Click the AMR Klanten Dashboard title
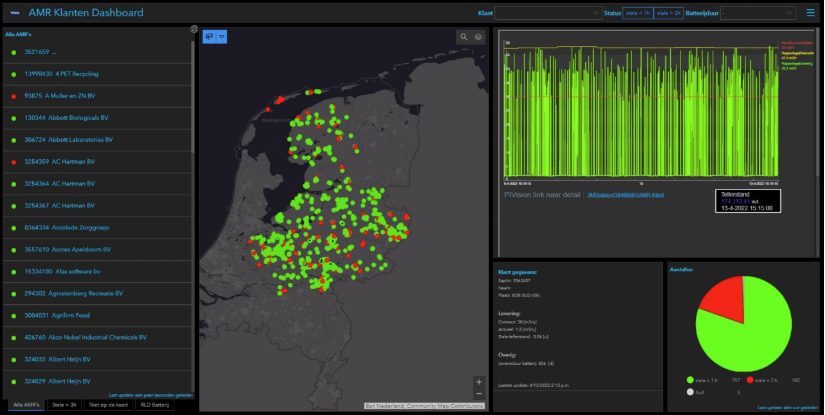The image size is (825, 415). tap(86, 13)
